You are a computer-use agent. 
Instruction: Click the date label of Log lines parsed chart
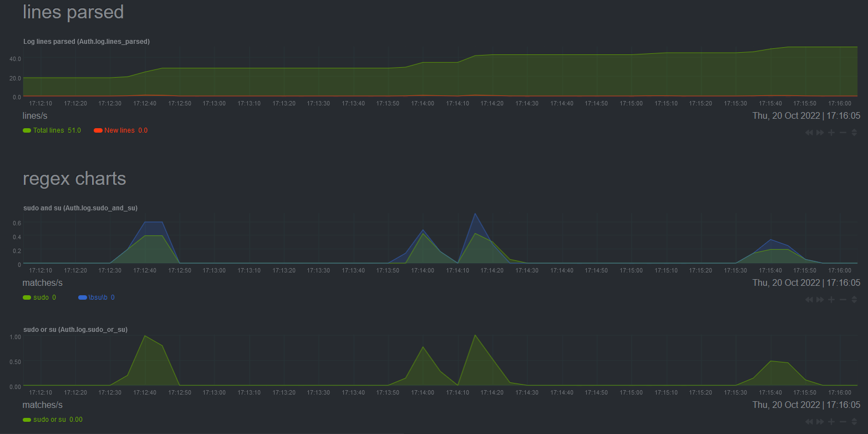click(806, 116)
